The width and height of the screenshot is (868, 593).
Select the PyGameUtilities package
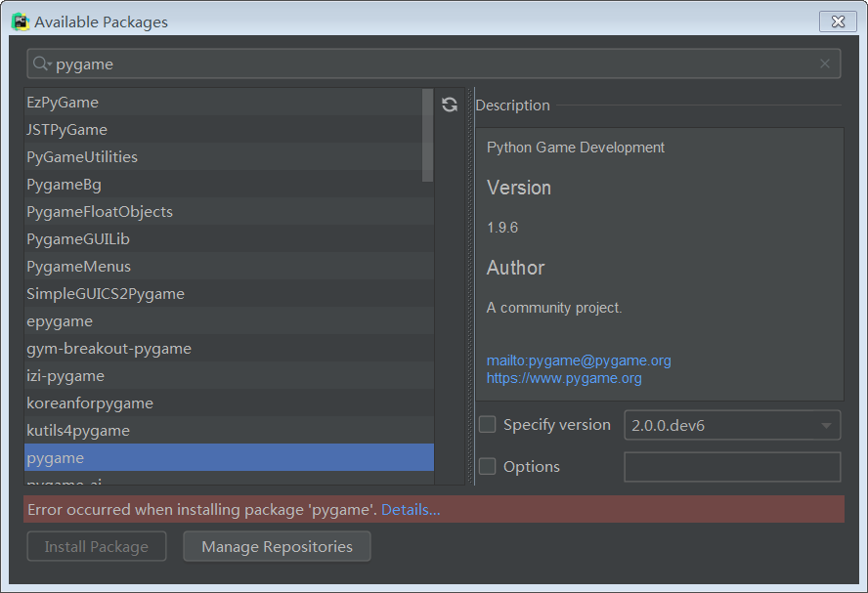[x=229, y=156]
